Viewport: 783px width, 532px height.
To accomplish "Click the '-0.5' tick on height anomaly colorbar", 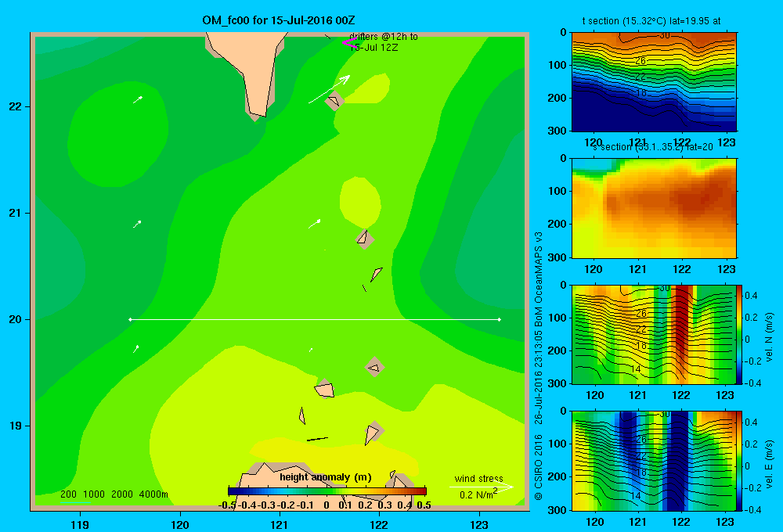I will 227,505.
